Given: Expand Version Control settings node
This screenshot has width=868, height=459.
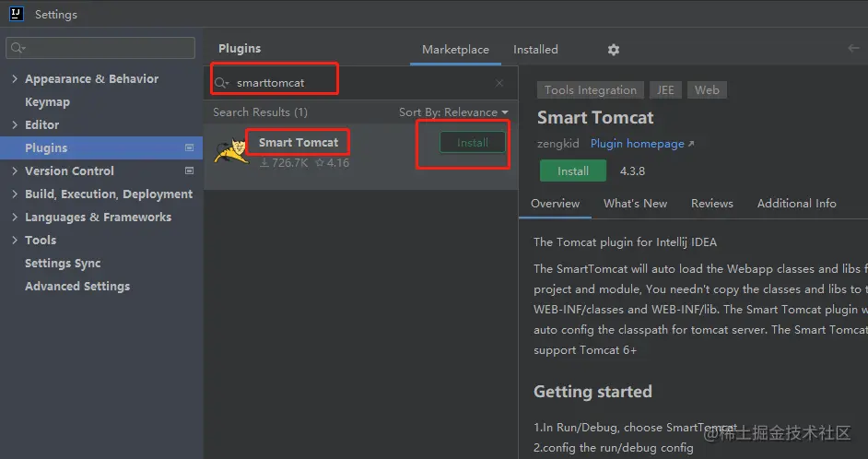Looking at the screenshot, I should pyautogui.click(x=15, y=171).
